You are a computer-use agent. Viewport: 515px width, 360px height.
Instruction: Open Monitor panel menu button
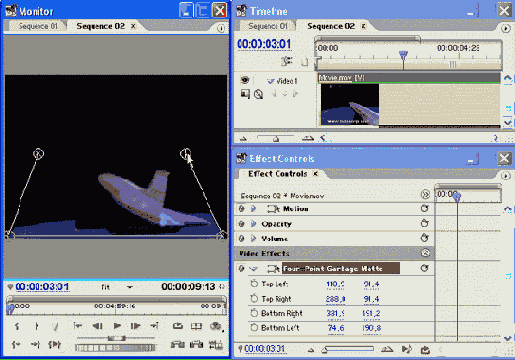(221, 29)
